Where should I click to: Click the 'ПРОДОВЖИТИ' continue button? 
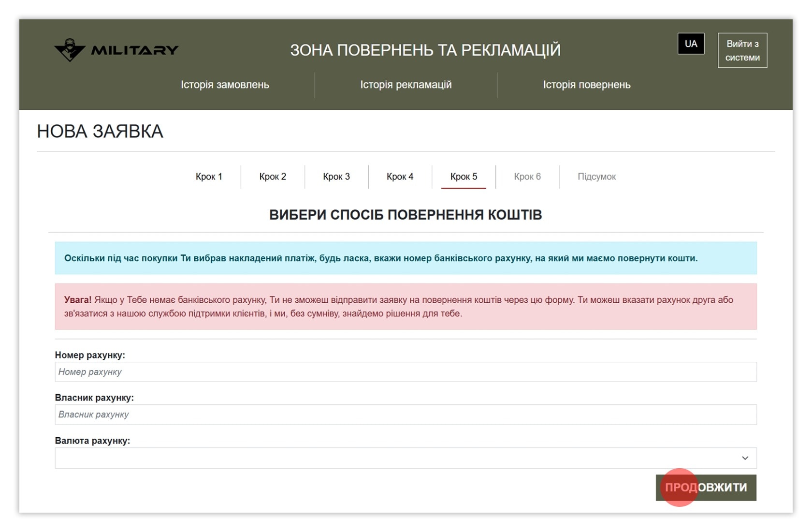(706, 488)
